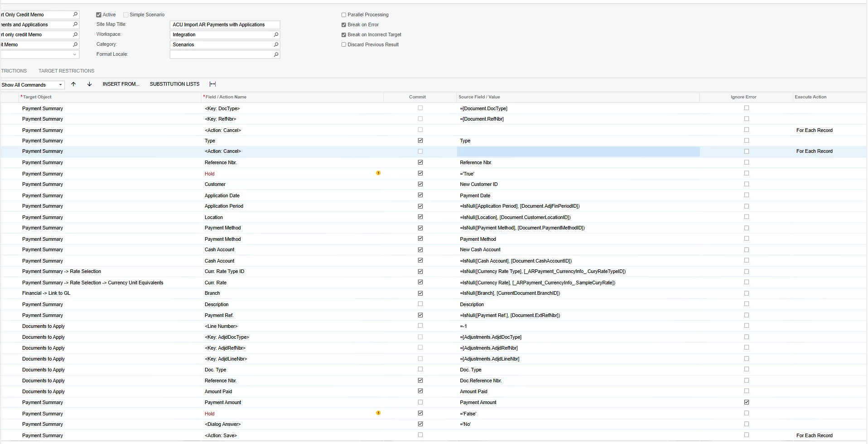Sort by Field / Action Name column header
Viewport: 868px width, 444px height.
pos(292,97)
